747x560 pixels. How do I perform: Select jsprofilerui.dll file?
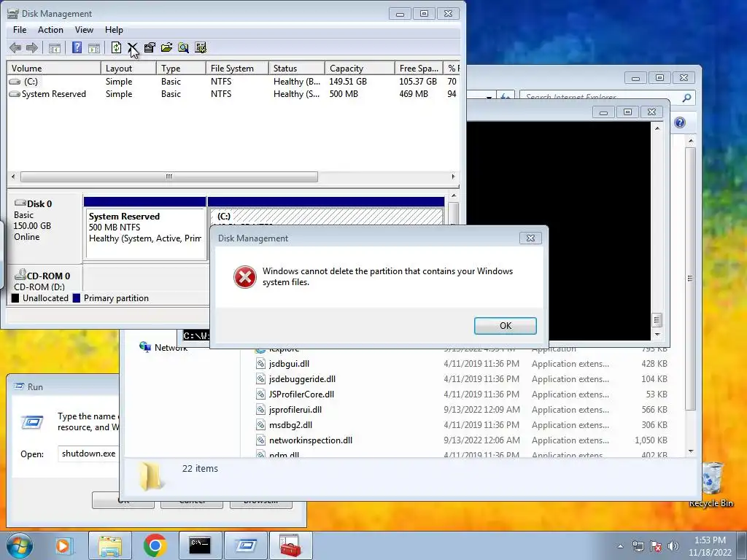pos(295,410)
